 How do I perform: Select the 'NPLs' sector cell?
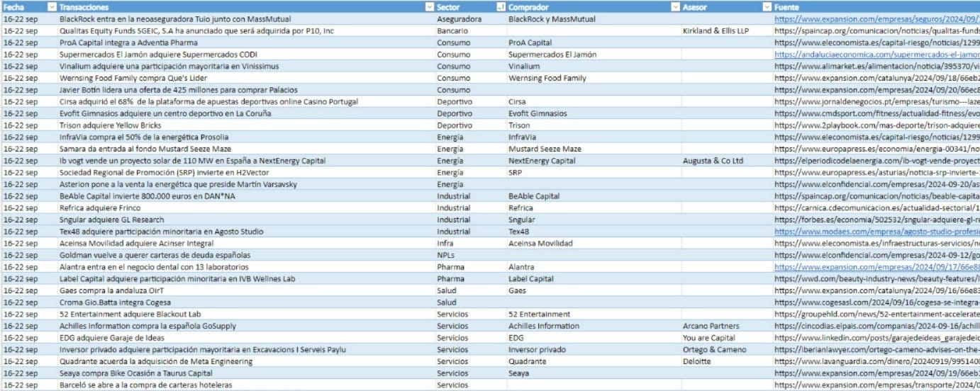(471, 255)
